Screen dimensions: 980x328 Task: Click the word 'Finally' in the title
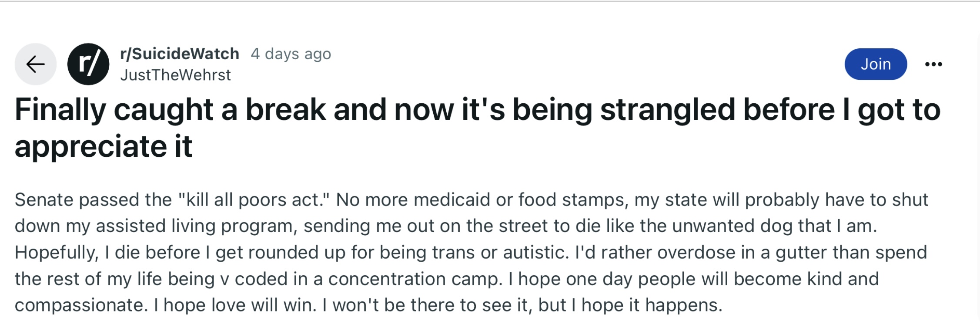tap(60, 109)
